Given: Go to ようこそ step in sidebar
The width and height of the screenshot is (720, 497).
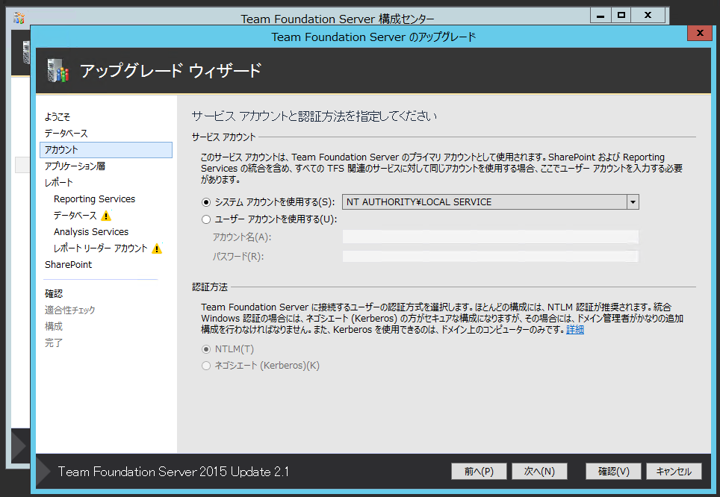Looking at the screenshot, I should click(x=57, y=117).
